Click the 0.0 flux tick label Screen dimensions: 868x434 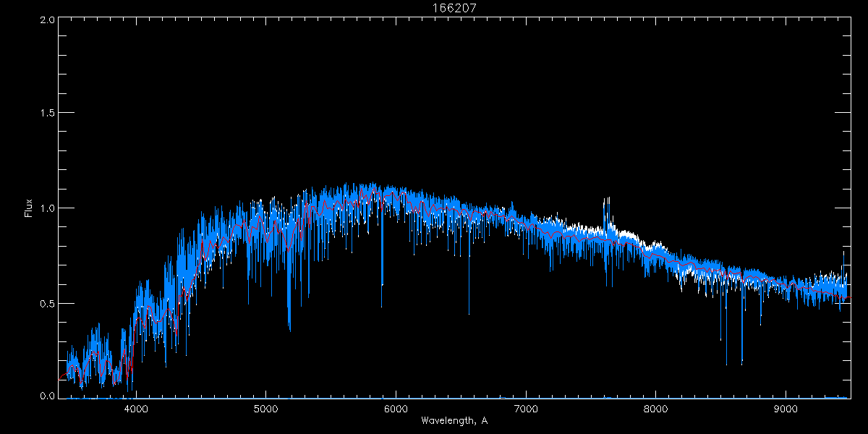[x=48, y=396]
